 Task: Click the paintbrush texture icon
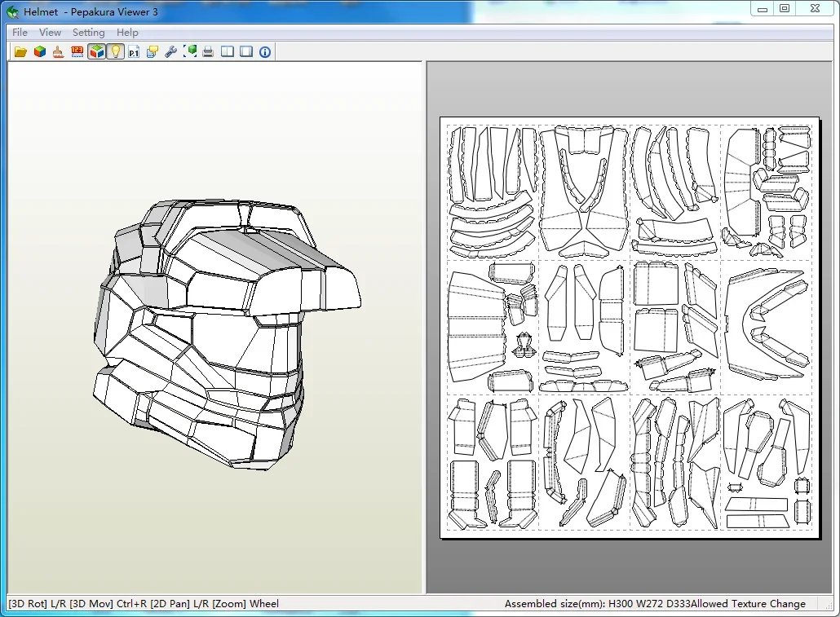(59, 52)
